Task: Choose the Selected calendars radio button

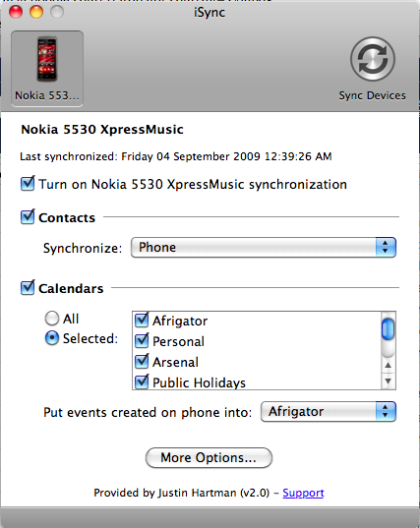Action: tap(52, 338)
